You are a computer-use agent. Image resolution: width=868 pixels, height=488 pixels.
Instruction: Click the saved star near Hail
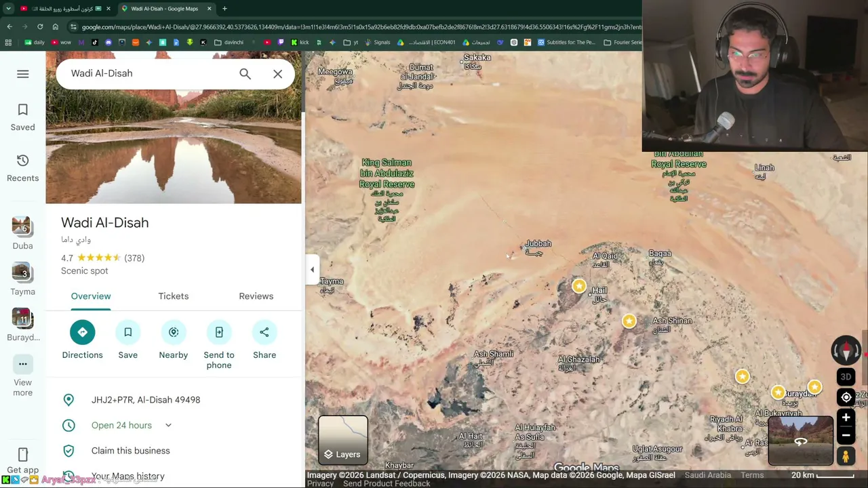click(578, 286)
